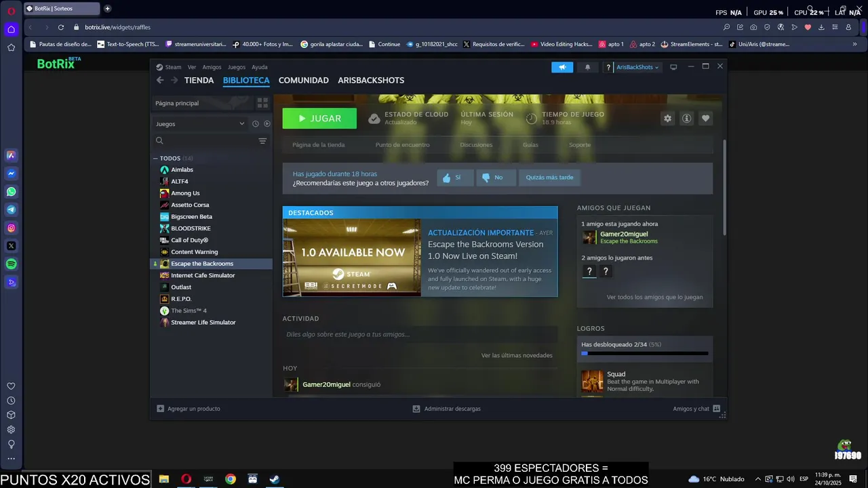Click Steam library vertical scrollbar
Image resolution: width=868 pixels, height=488 pixels.
pos(724,187)
